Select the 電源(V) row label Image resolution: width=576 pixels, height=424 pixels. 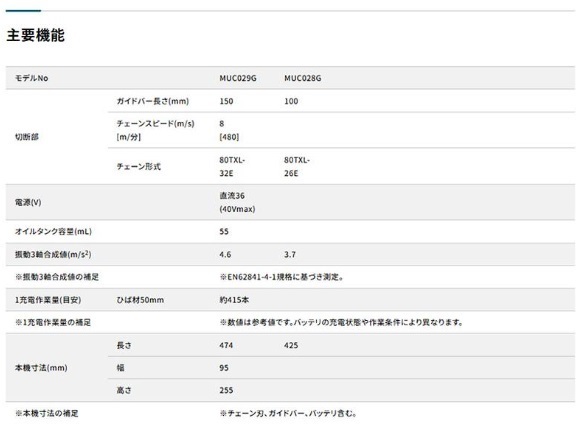pos(28,202)
